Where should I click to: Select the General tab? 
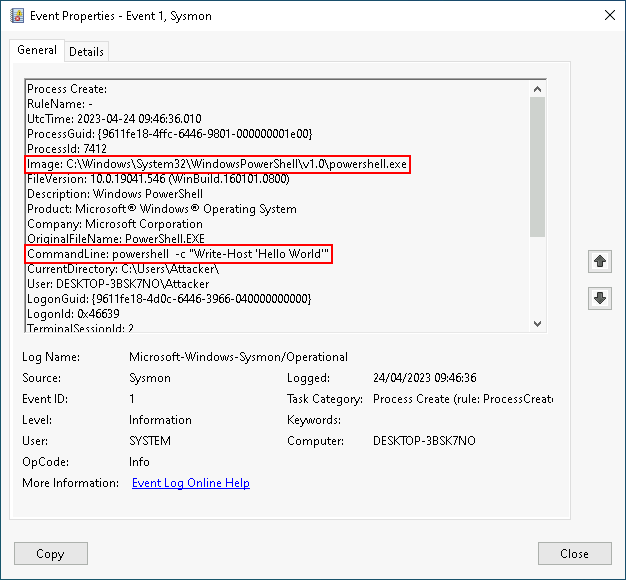(37, 50)
